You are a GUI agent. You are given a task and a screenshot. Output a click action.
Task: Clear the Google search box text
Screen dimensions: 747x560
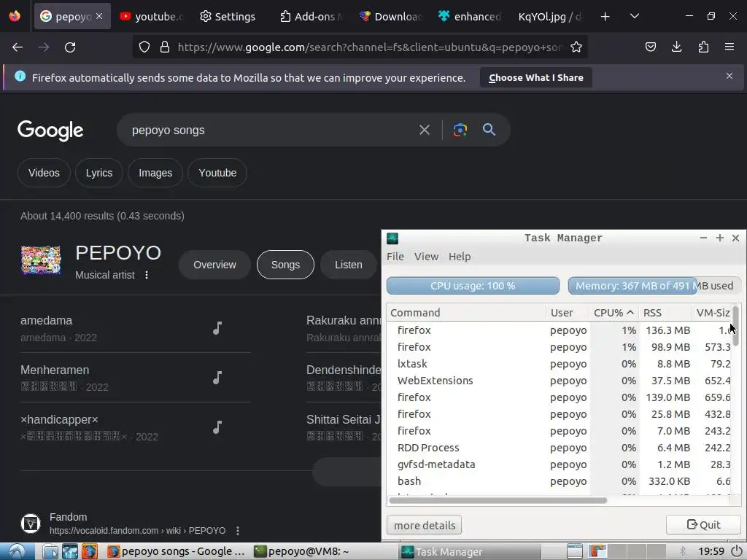424,130
